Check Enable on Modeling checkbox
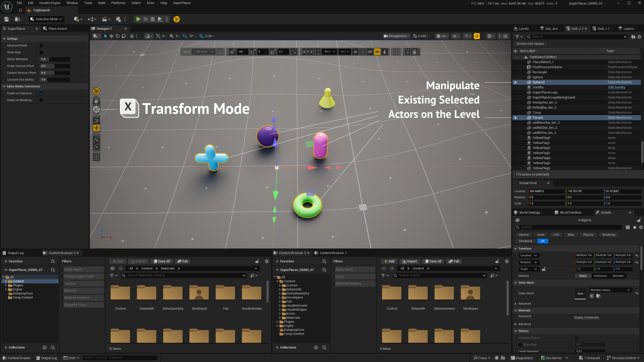The height and width of the screenshot is (362, 644). pyautogui.click(x=41, y=100)
